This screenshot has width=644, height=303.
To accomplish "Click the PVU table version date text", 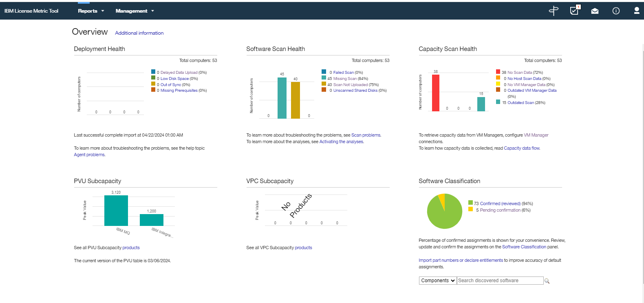I will click(x=122, y=261).
